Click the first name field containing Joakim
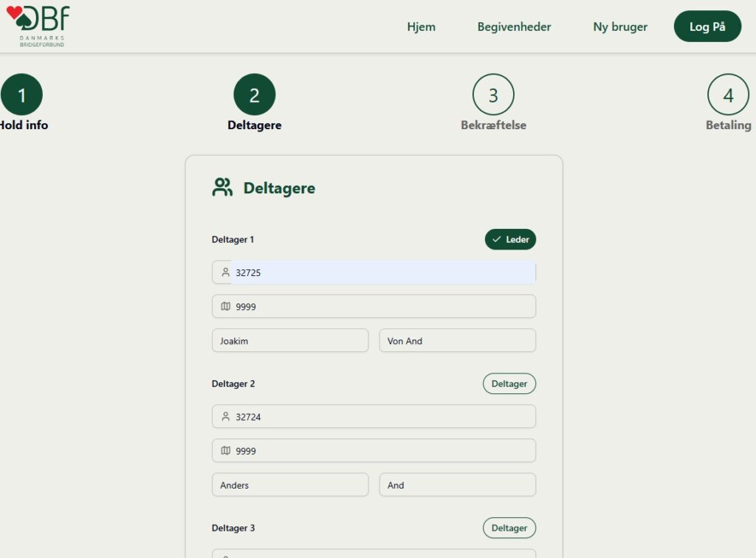756x558 pixels. point(289,341)
